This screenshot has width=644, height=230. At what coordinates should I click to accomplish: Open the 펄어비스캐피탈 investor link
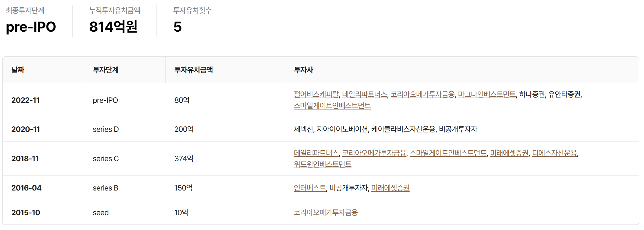pos(316,94)
